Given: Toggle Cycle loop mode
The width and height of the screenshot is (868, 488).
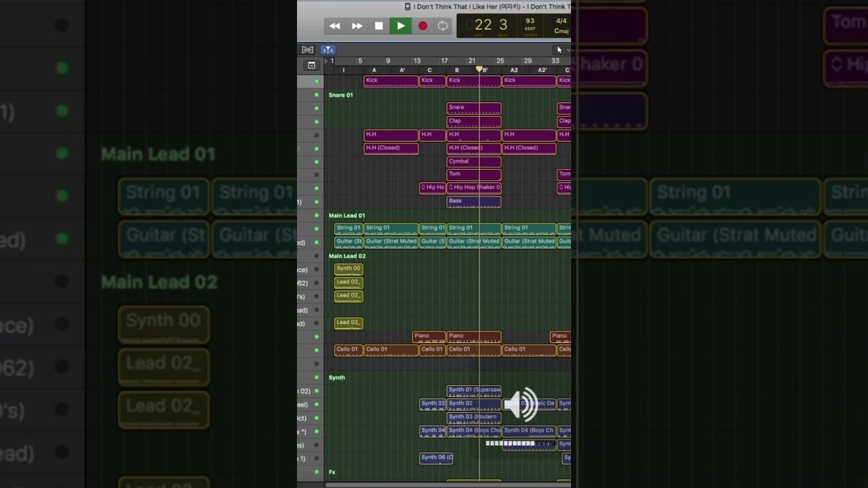Looking at the screenshot, I should pos(443,26).
